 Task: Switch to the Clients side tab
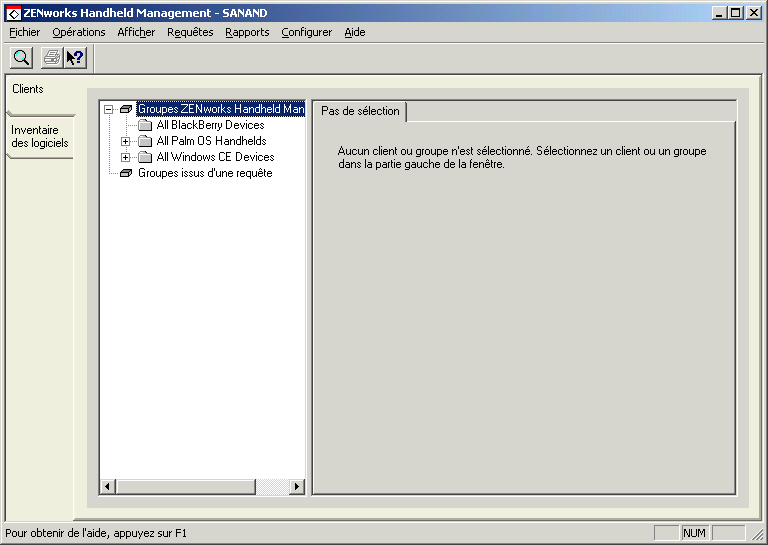tap(41, 95)
